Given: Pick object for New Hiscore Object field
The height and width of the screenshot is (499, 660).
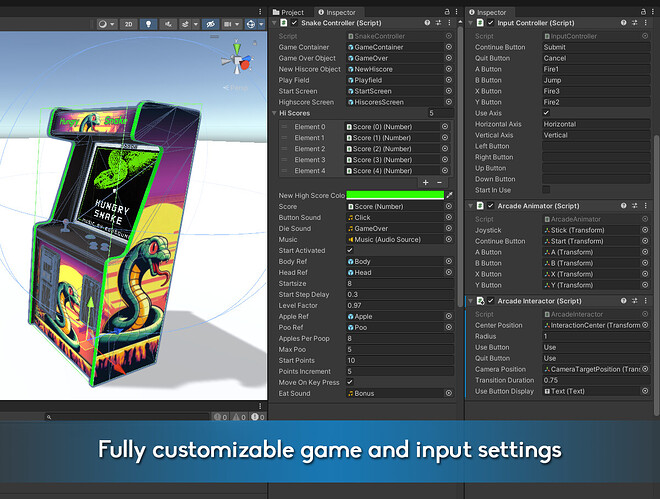Looking at the screenshot, I should point(449,69).
